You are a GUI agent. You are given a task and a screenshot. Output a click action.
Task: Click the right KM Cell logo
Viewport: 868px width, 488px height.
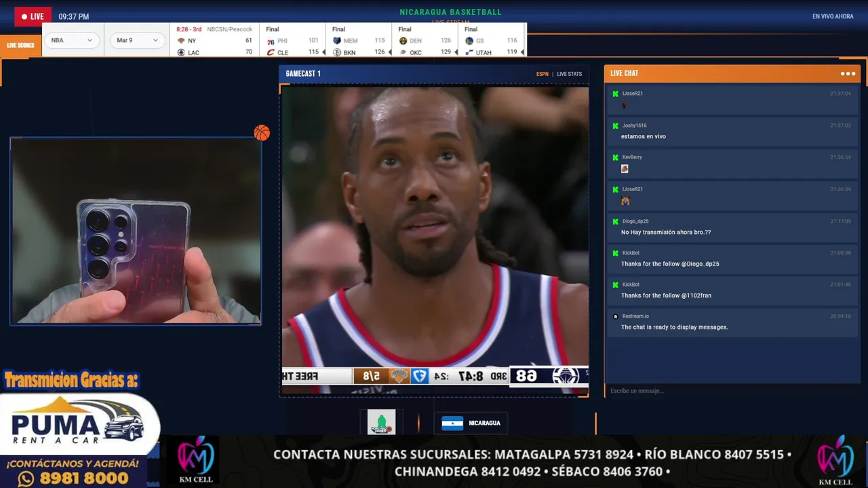pyautogui.click(x=835, y=461)
